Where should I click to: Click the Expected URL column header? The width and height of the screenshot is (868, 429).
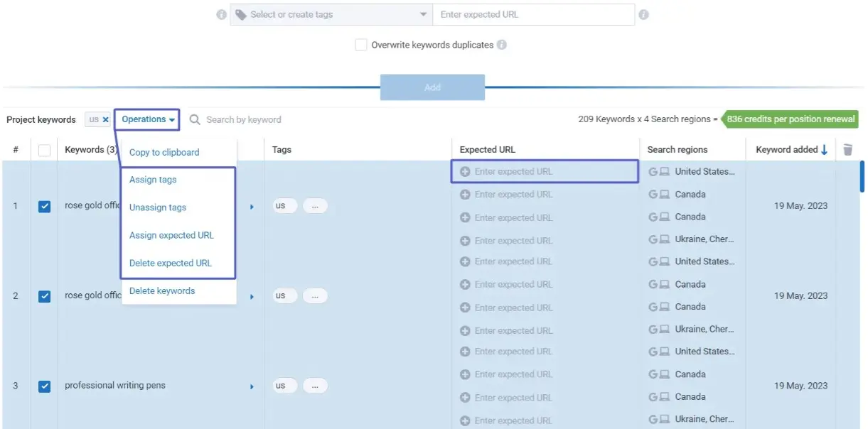coord(488,150)
